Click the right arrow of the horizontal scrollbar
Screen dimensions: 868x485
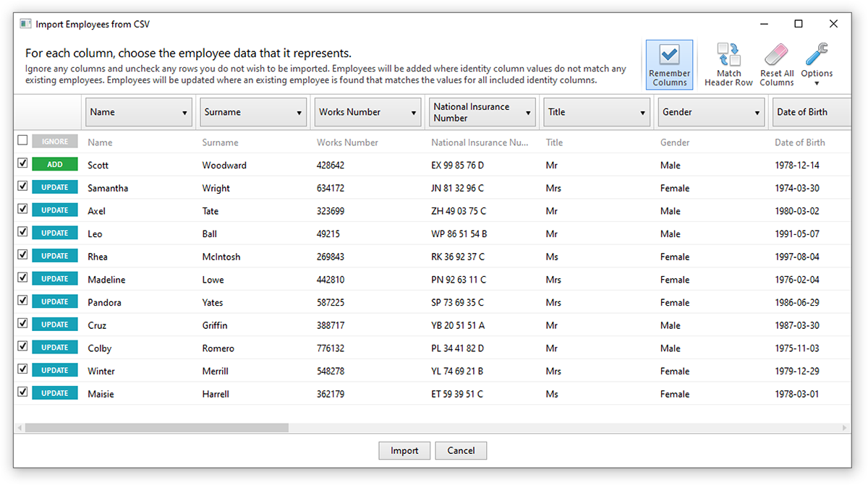pos(845,428)
